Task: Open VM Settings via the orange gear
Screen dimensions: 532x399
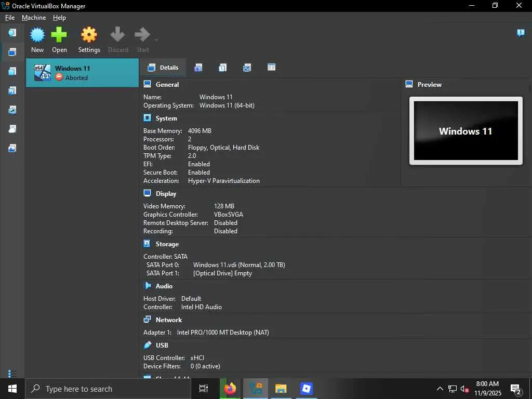Action: pyautogui.click(x=89, y=35)
